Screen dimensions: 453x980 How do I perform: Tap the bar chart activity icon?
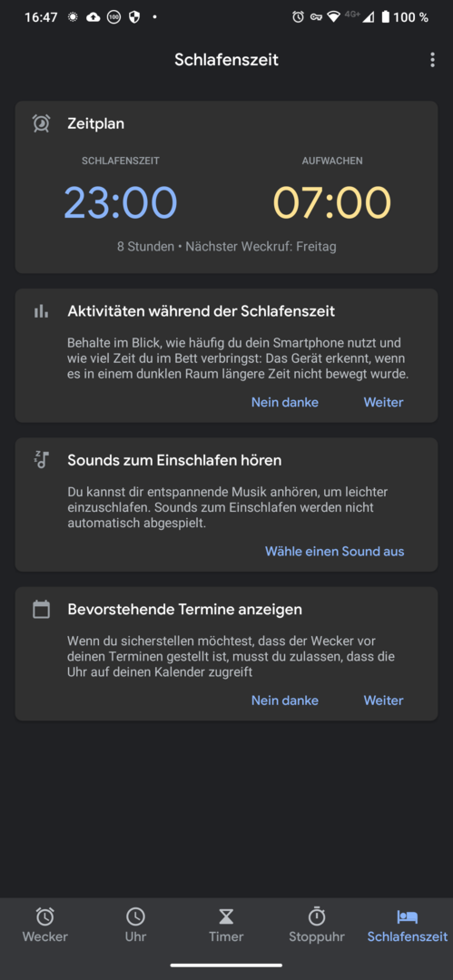click(41, 311)
